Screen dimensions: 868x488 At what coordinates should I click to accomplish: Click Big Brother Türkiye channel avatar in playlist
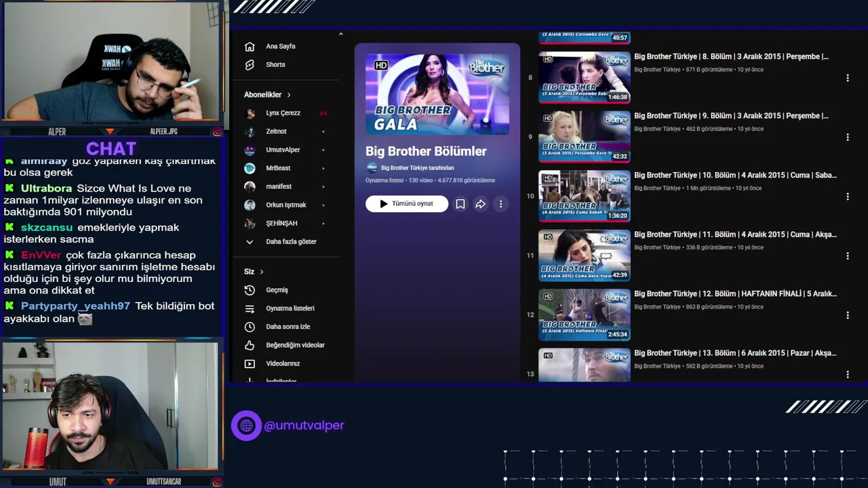coord(372,168)
